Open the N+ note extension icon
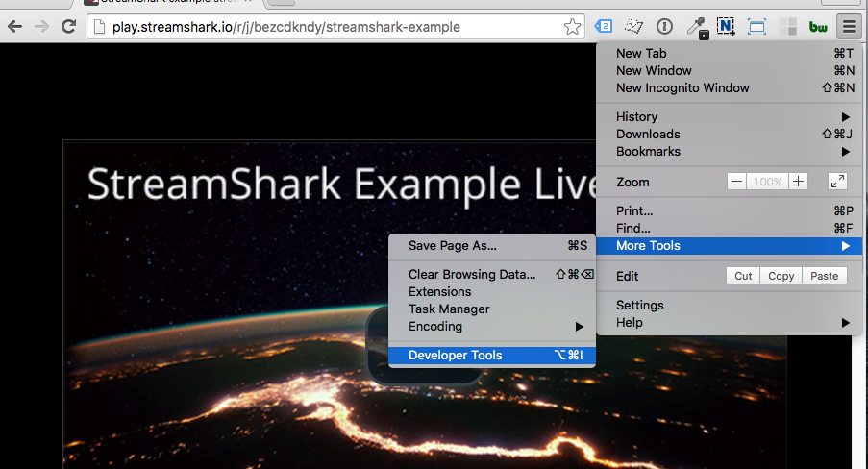The image size is (868, 469). click(726, 26)
